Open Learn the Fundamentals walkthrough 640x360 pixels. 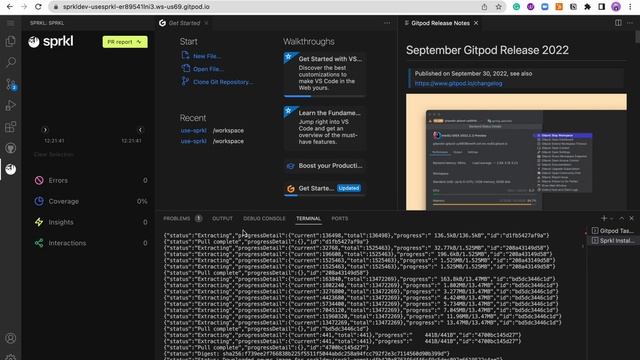(324, 128)
